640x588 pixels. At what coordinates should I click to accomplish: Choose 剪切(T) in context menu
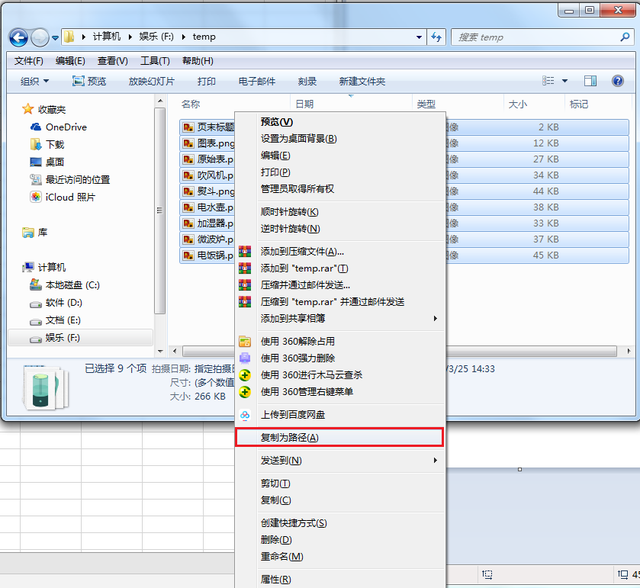point(275,484)
